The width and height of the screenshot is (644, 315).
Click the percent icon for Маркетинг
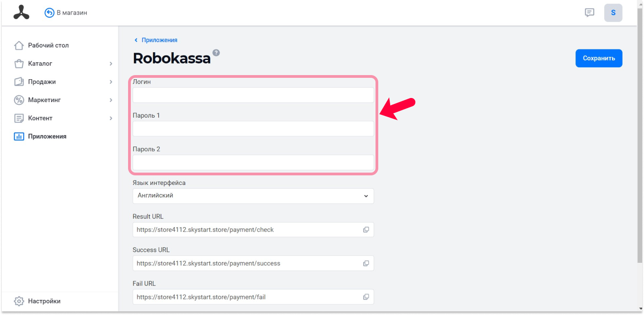coord(19,100)
